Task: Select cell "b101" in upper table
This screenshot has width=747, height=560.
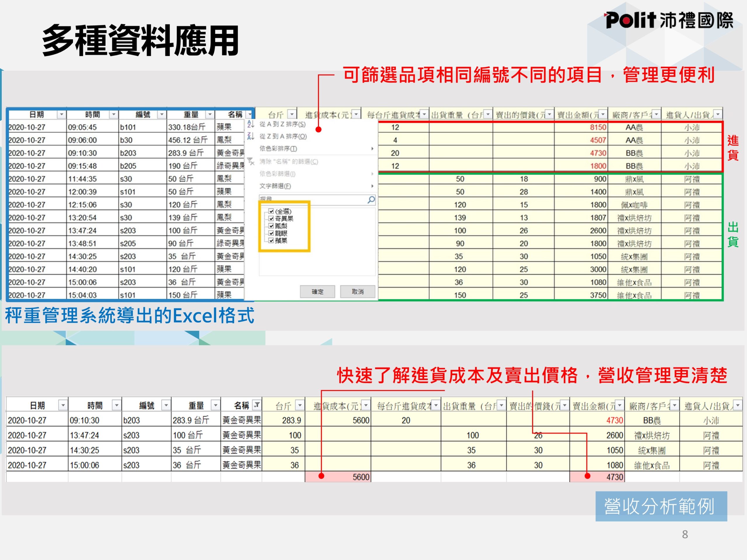Action: [142, 127]
